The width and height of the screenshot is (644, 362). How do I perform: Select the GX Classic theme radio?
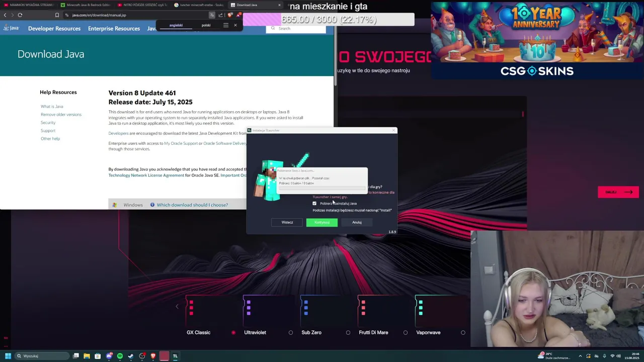(x=233, y=332)
